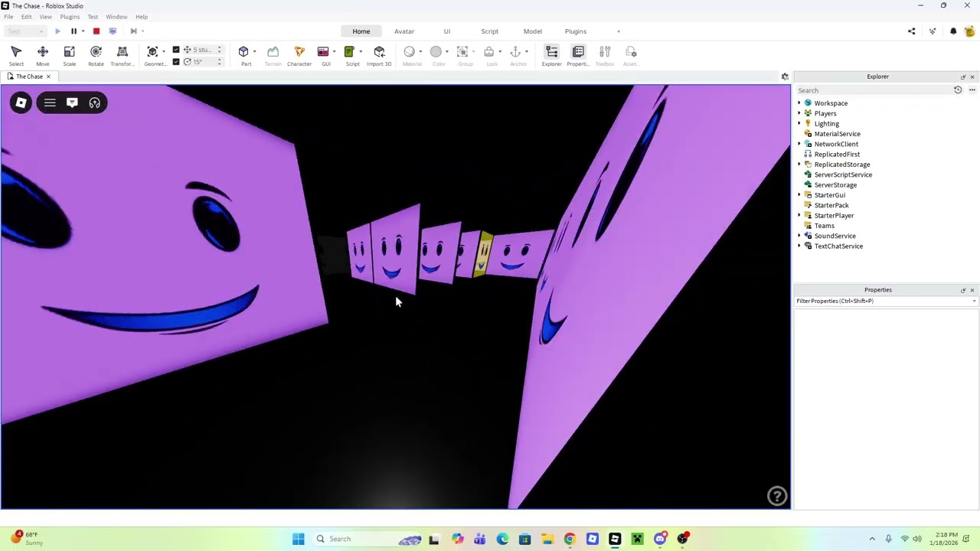Select the ServerStorage item
Viewport: 980px width, 551px height.
pyautogui.click(x=835, y=185)
